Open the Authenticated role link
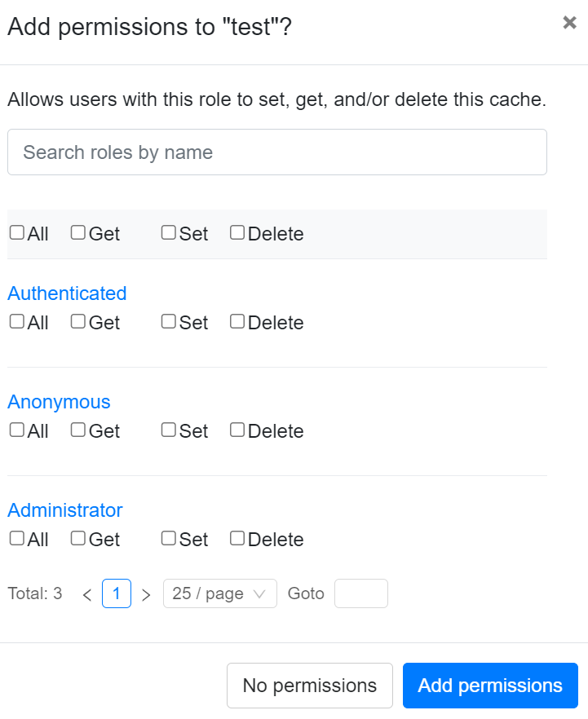Screen dimensions: 588x719 (x=67, y=293)
